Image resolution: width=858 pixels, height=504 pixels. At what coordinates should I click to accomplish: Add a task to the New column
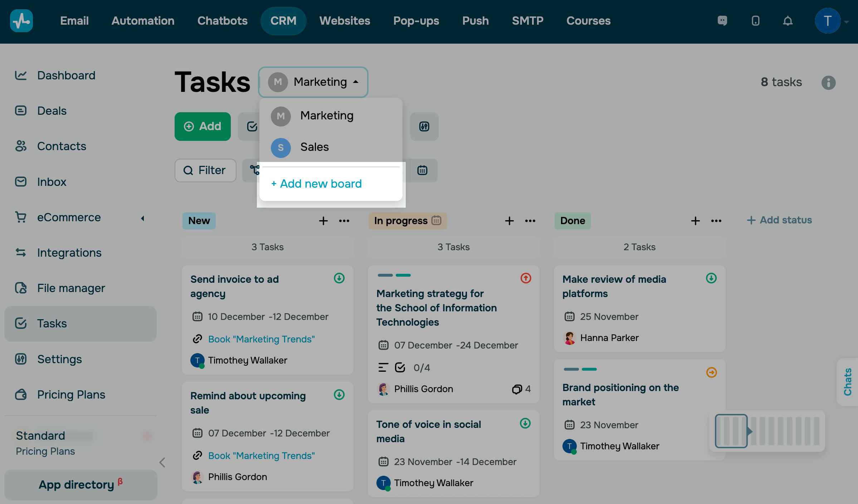coord(323,221)
